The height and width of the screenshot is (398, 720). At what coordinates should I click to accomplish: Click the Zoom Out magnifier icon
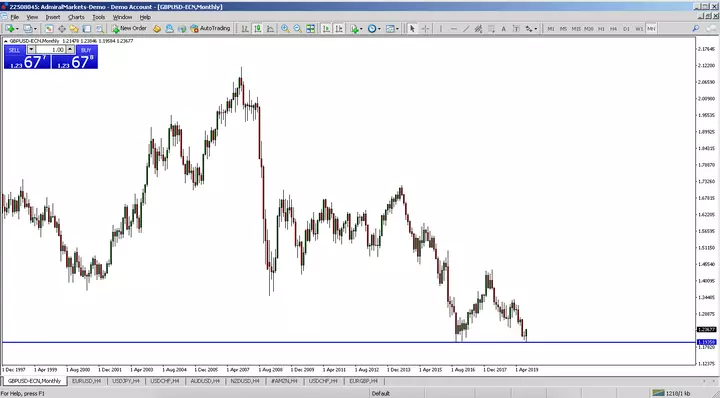298,28
